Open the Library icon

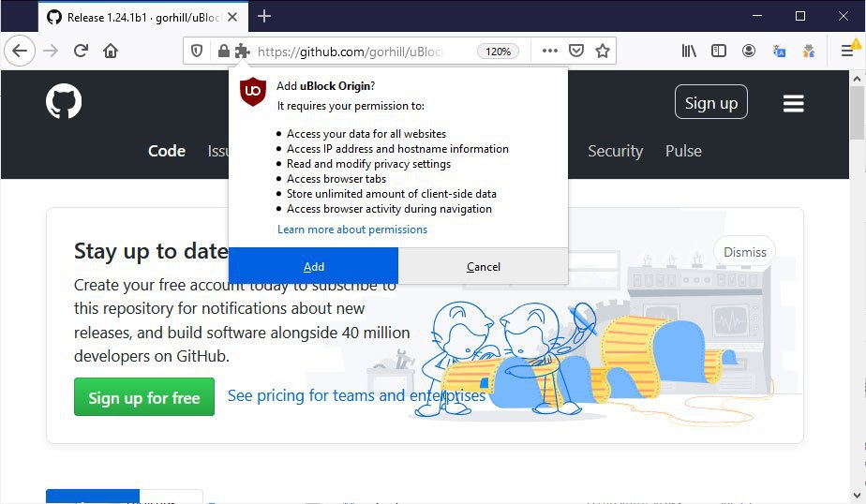coord(689,51)
